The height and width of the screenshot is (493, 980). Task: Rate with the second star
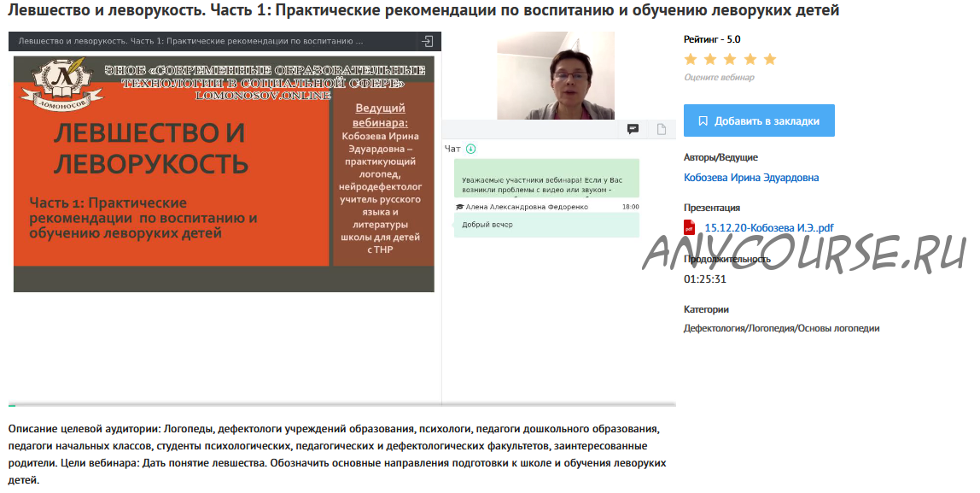click(710, 59)
